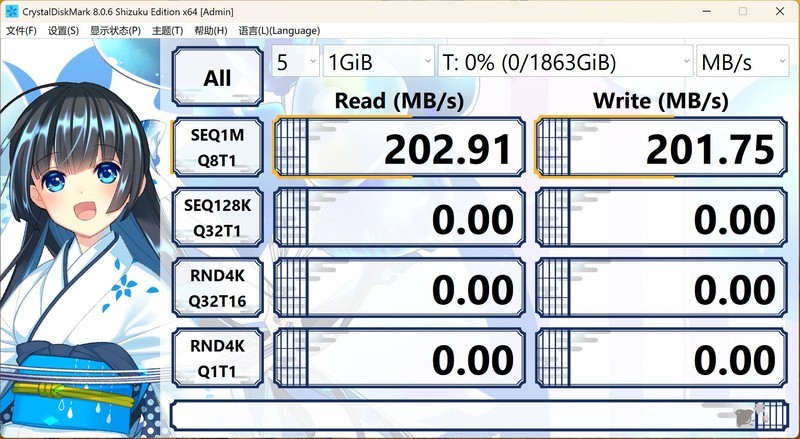Screen dimensions: 800x439
Task: Click the RND4K Q32T16 read result
Action: coord(399,287)
